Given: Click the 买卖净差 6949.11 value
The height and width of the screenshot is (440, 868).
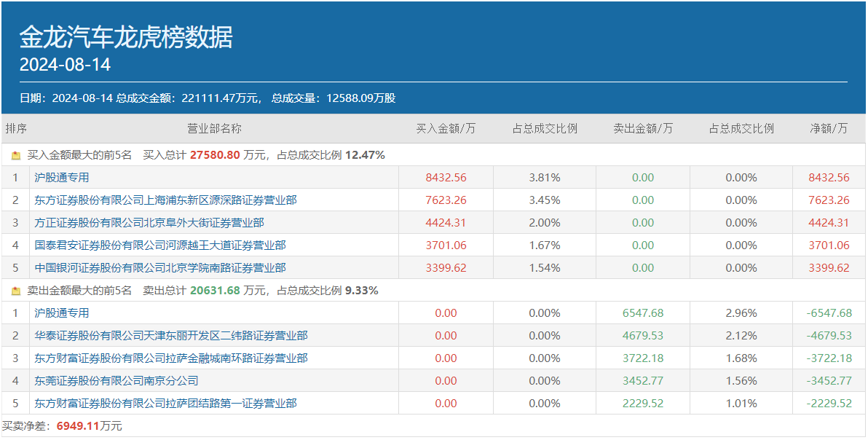Looking at the screenshot, I should [x=77, y=425].
